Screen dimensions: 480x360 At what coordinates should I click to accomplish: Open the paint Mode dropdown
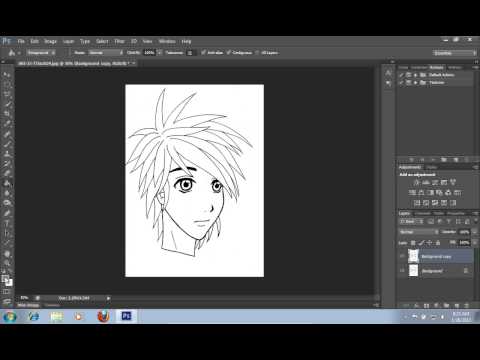coord(106,53)
